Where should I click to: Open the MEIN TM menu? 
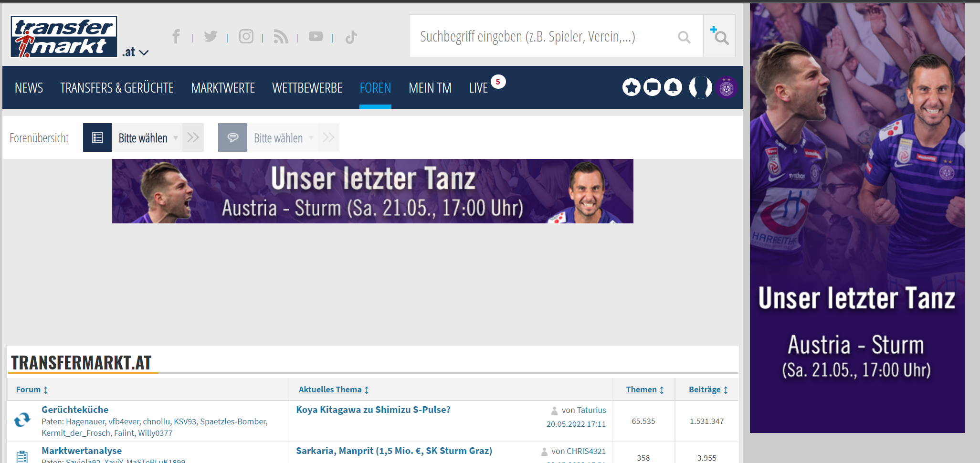click(x=430, y=88)
